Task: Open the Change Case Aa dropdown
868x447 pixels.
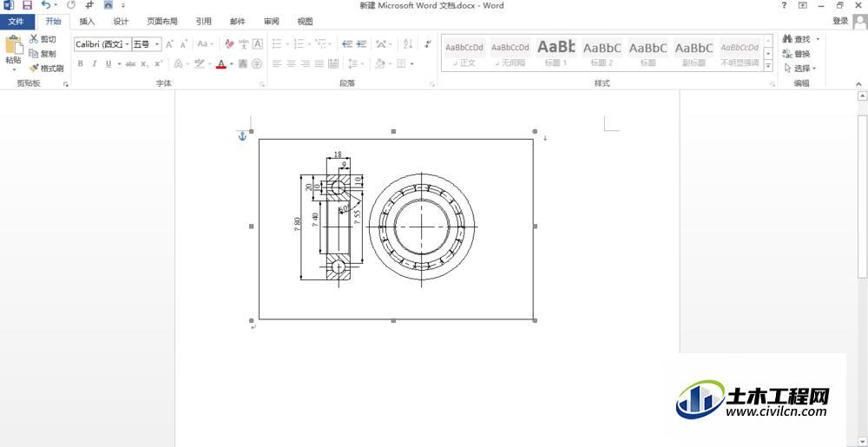Action: tap(206, 44)
